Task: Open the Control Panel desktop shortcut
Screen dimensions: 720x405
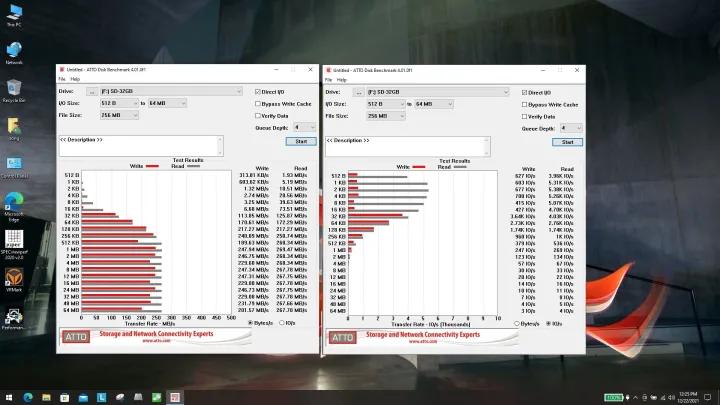Action: (14, 167)
